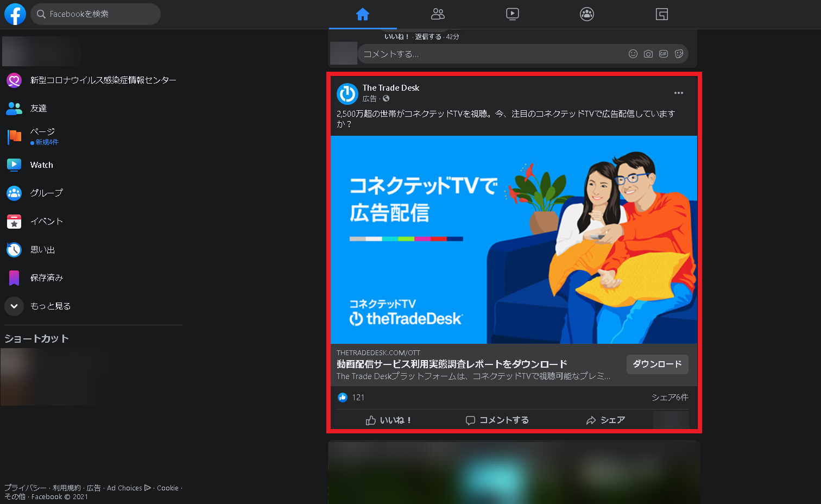Open the コネクテッドTVで広告配信 ad image

[x=514, y=240]
